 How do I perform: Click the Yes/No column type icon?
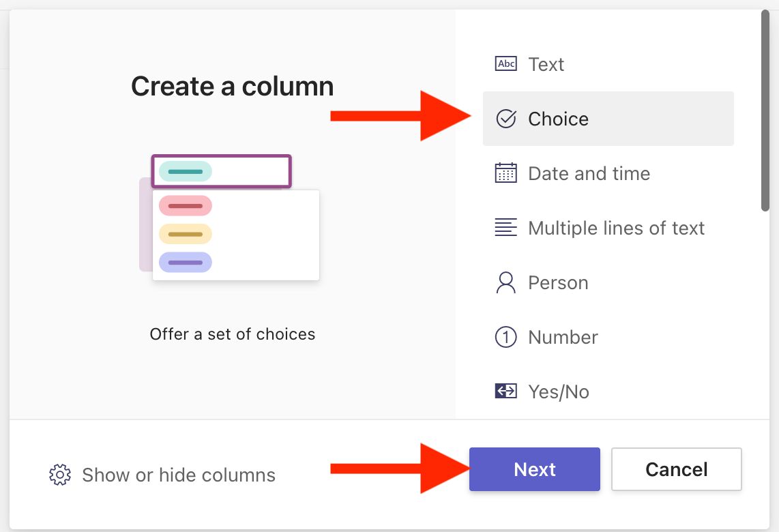click(505, 391)
